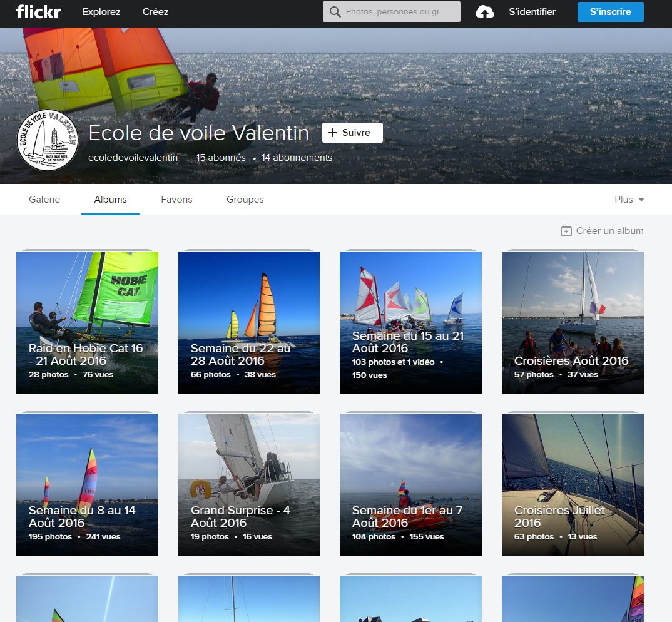Click the Ecole de Voile Valentin avatar
672x622 pixels.
pos(48,140)
